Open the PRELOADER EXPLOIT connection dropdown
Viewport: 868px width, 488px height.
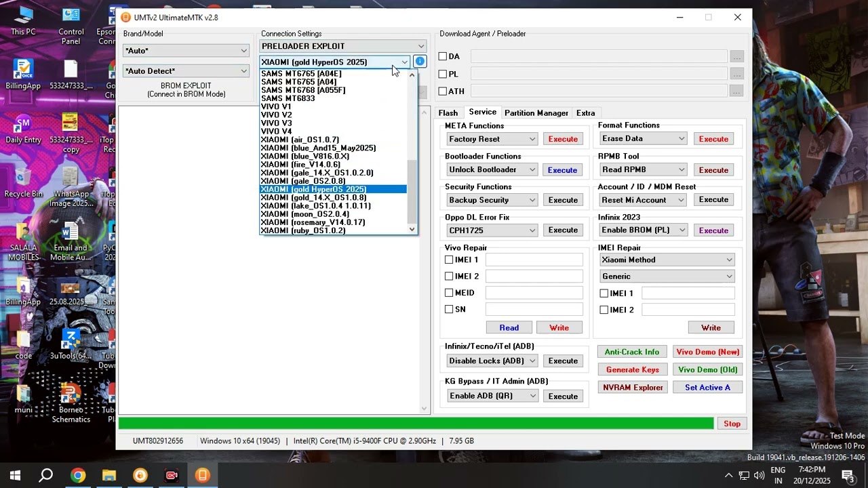pyautogui.click(x=342, y=46)
